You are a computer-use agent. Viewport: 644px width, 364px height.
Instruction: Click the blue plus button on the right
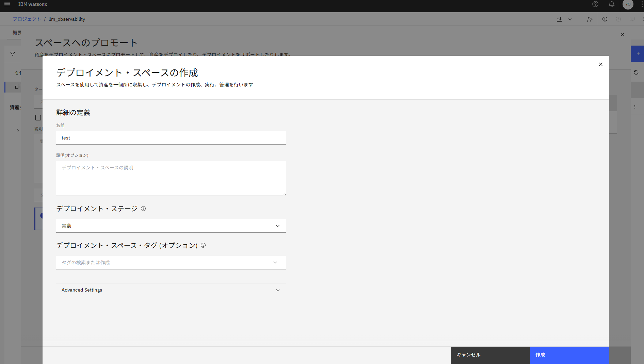[638, 54]
